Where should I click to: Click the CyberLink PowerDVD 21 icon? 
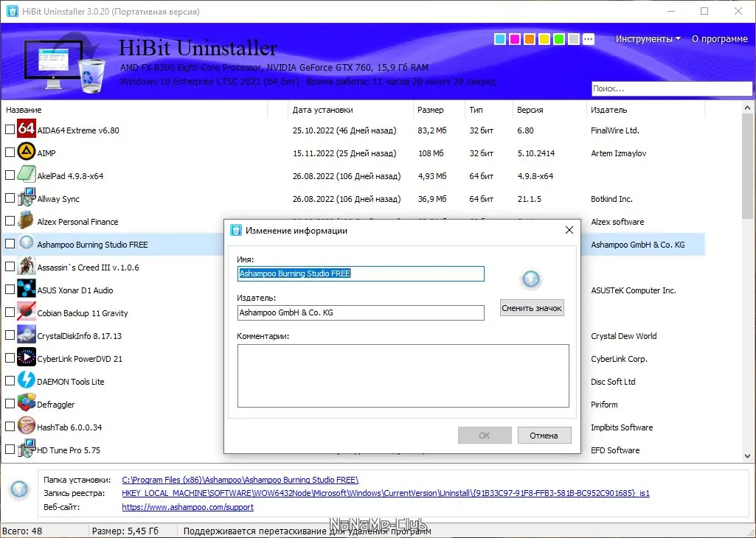tap(26, 358)
